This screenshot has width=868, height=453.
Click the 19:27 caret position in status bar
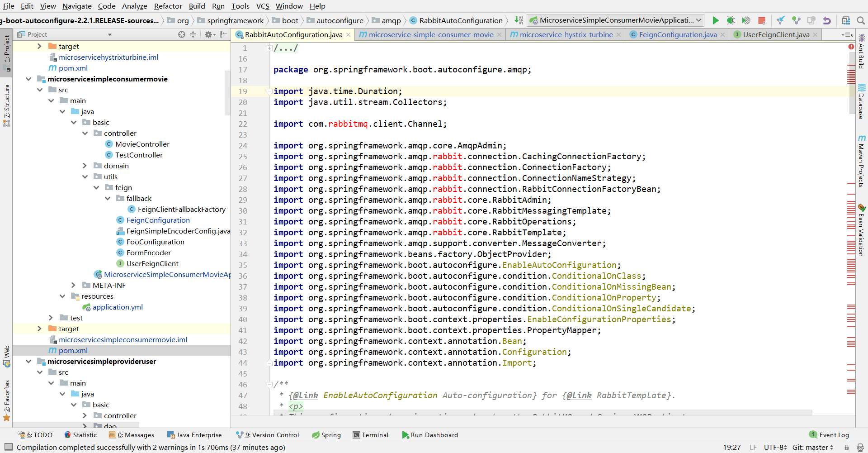[731, 447]
